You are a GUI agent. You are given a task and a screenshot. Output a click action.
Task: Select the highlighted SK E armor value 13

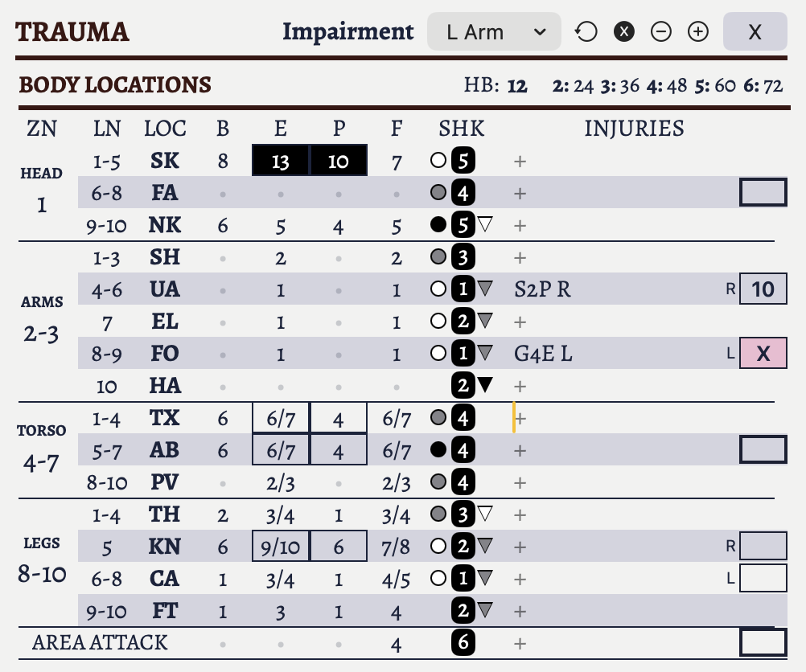click(x=281, y=161)
